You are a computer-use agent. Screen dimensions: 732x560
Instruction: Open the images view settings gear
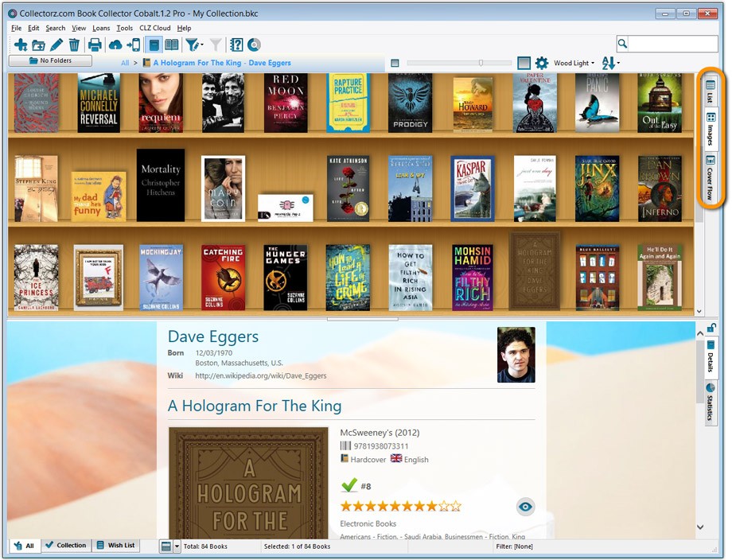click(542, 63)
